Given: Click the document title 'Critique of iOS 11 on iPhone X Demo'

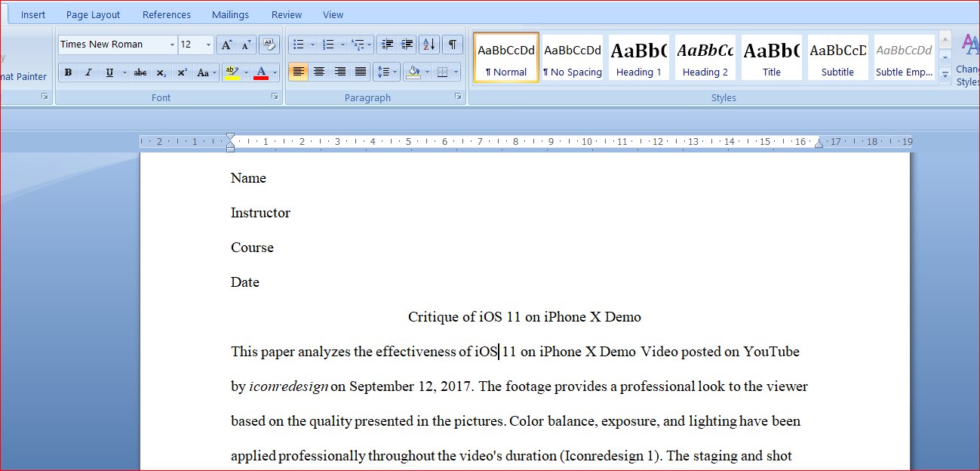Looking at the screenshot, I should click(x=524, y=317).
